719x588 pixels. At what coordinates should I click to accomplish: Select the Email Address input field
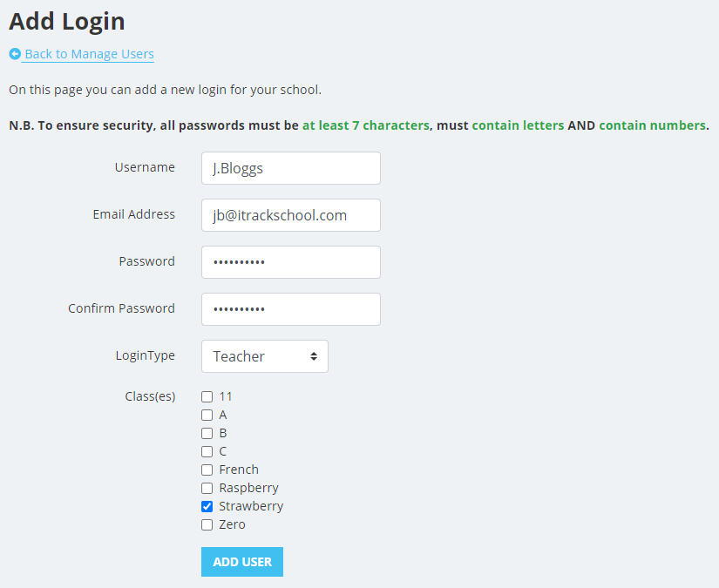pyautogui.click(x=290, y=215)
